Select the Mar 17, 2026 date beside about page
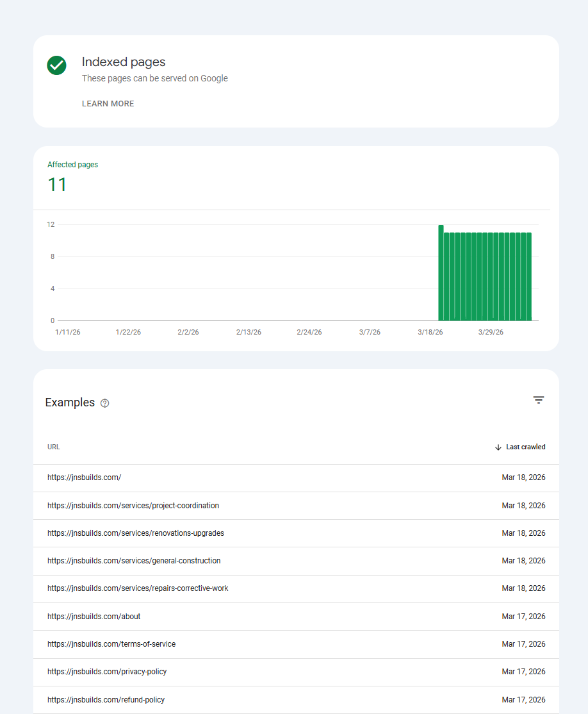Screen dimensions: 588x714 coord(524,616)
